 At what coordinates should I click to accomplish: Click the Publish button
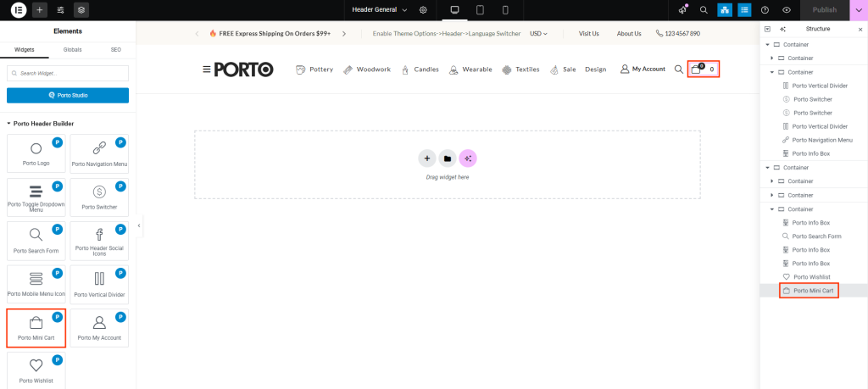coord(824,10)
